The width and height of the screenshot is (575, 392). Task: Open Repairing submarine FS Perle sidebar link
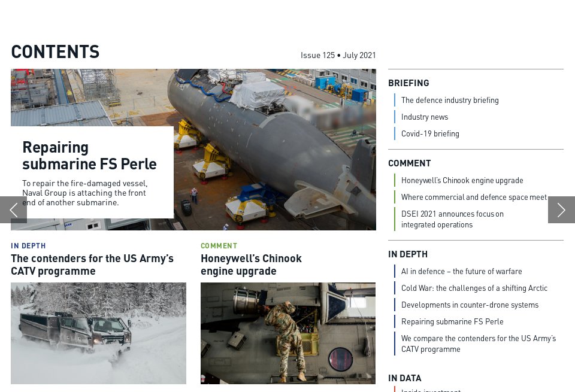click(452, 321)
